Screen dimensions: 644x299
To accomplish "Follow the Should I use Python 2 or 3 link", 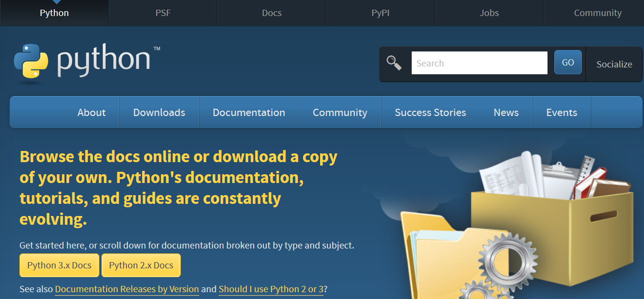I will 271,289.
